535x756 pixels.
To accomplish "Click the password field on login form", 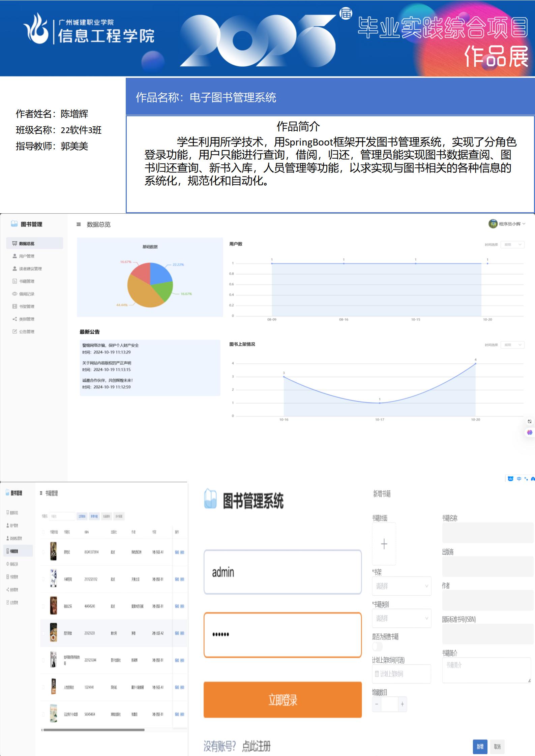I will click(283, 635).
